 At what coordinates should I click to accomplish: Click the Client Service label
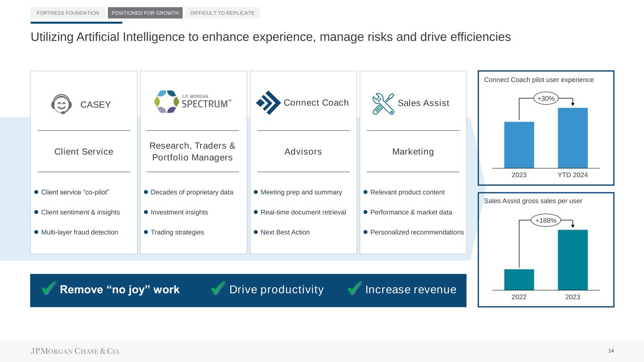pyautogui.click(x=84, y=151)
